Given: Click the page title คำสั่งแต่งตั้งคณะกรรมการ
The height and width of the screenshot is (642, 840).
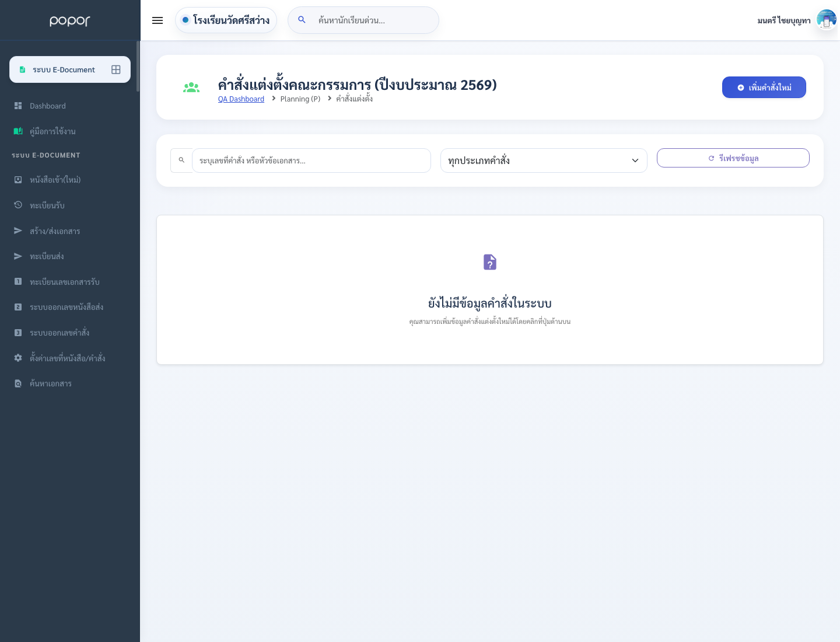Looking at the screenshot, I should 358,85.
